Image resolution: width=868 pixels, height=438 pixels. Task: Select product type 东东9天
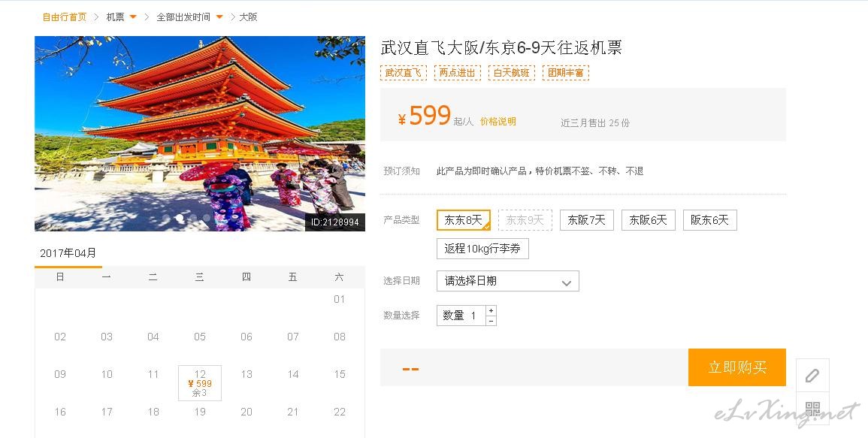click(525, 220)
